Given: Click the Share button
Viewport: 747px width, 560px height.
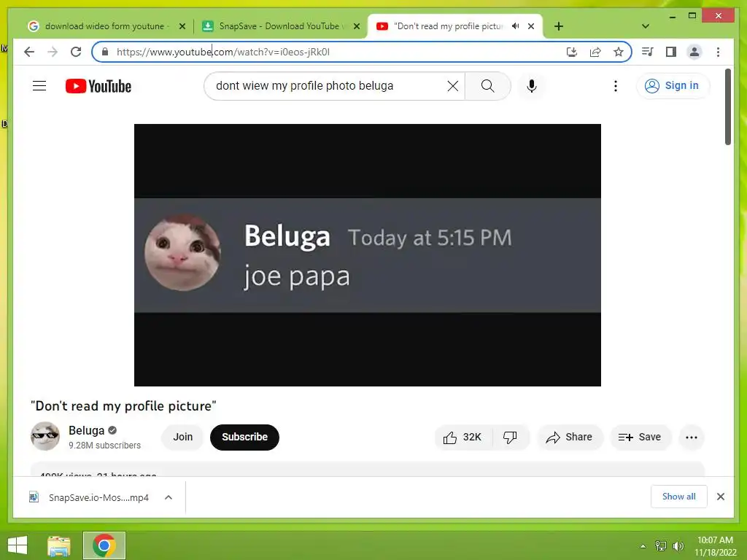Looking at the screenshot, I should pyautogui.click(x=570, y=437).
